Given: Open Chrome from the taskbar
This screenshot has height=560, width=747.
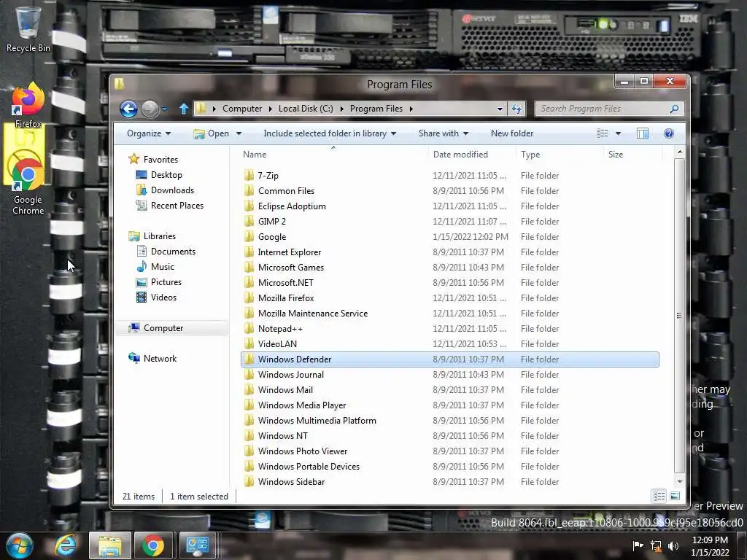Looking at the screenshot, I should (x=152, y=545).
